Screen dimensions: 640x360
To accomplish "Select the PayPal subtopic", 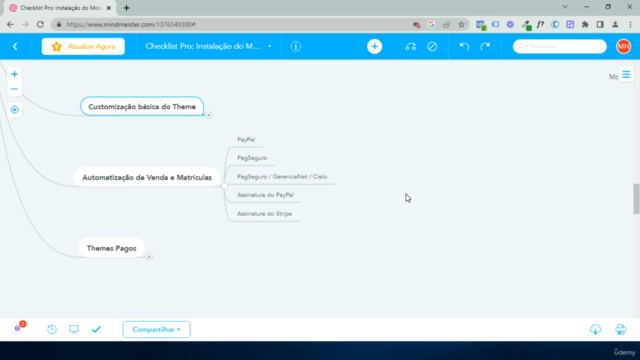I will click(x=246, y=140).
